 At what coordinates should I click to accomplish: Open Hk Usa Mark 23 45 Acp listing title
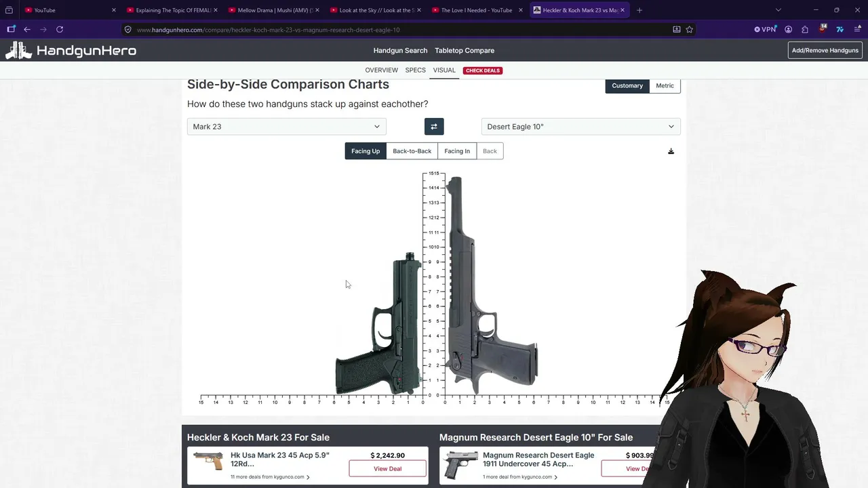click(x=280, y=460)
